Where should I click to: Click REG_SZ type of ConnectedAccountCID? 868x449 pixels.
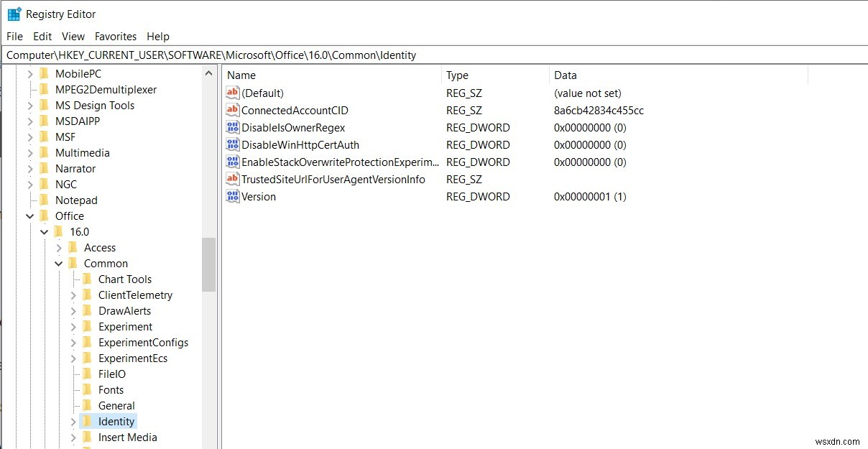click(x=464, y=110)
